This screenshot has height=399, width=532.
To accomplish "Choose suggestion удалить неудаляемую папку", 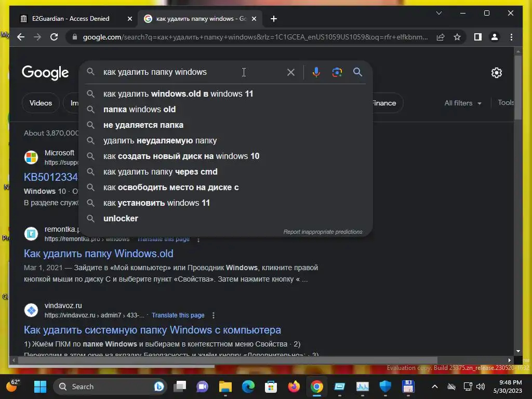I will point(225,140).
